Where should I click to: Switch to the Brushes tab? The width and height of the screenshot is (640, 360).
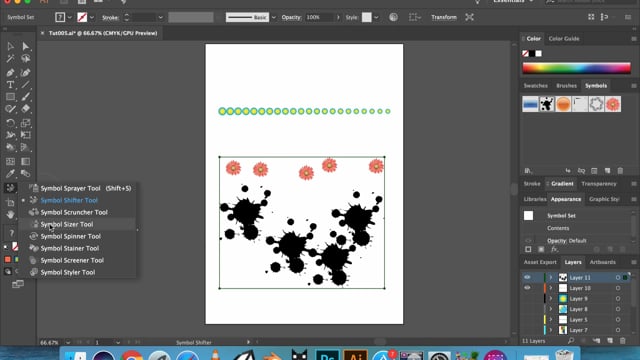(x=567, y=86)
